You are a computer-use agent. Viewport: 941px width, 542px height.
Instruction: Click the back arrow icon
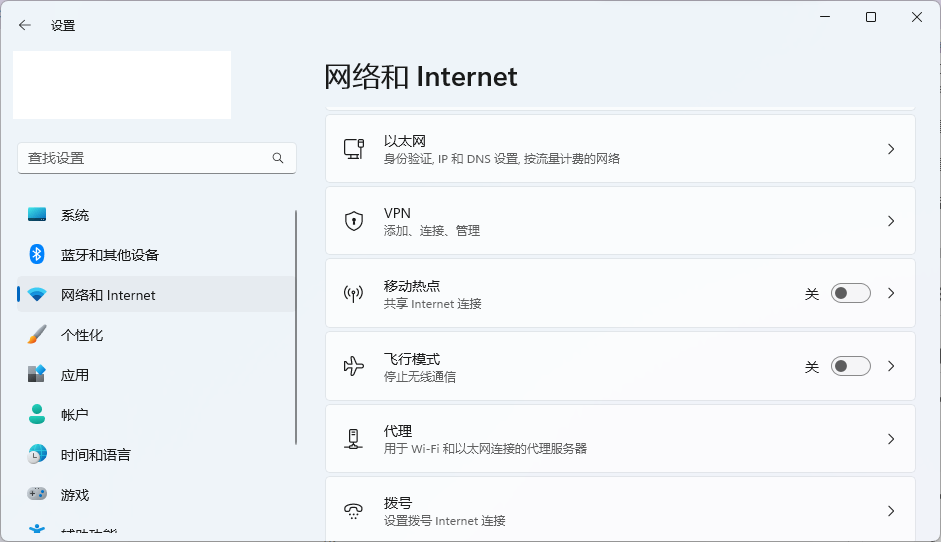[x=25, y=25]
